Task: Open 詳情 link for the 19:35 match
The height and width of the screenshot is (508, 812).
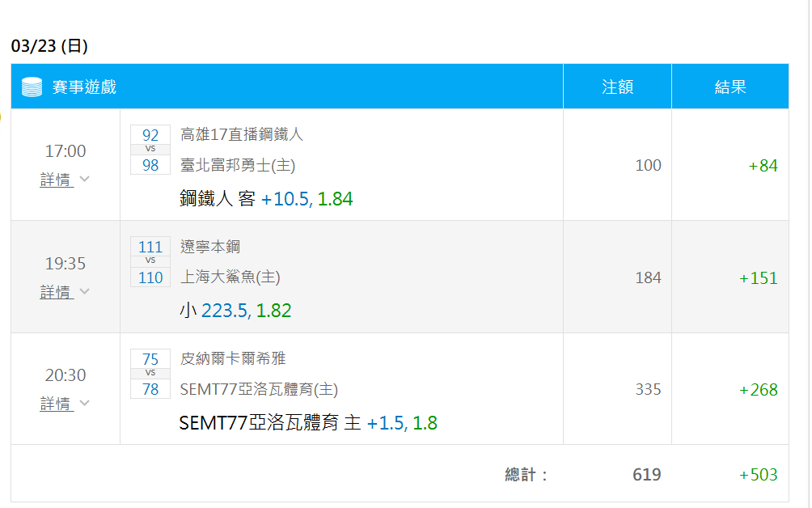Action: [x=56, y=292]
